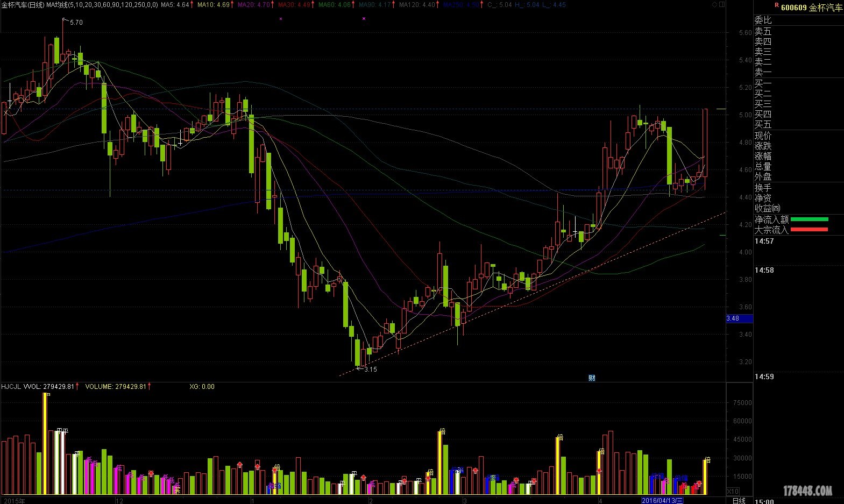Open the 日线 period selector
844x504 pixels.
click(x=739, y=500)
